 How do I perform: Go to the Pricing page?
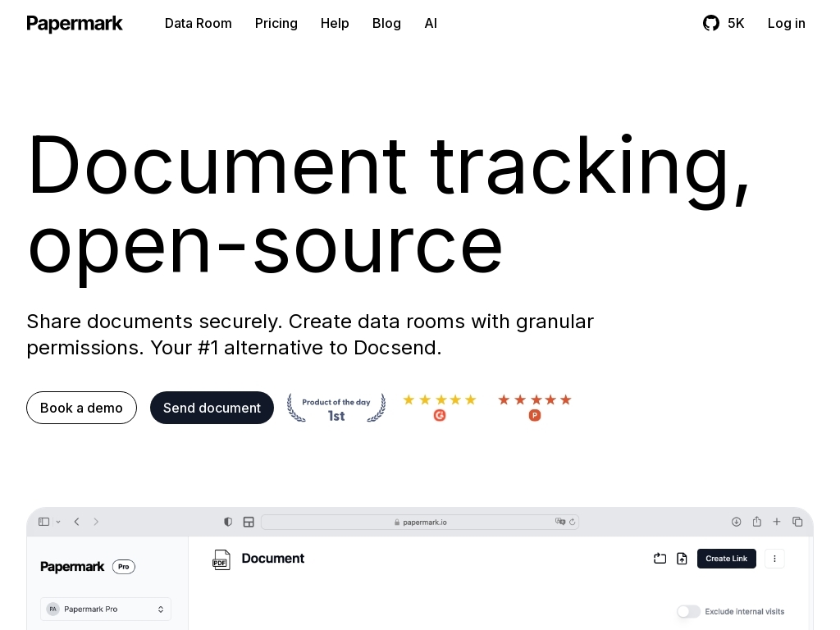276,23
